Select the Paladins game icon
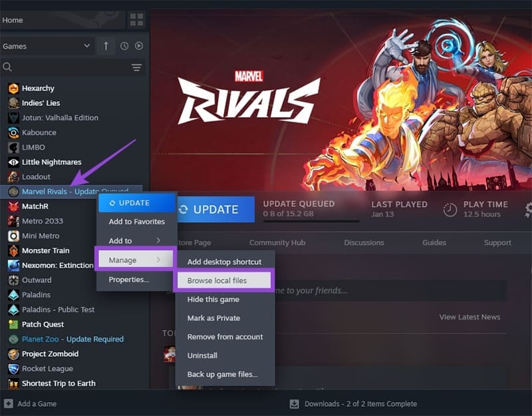The height and width of the screenshot is (416, 532). tap(13, 295)
